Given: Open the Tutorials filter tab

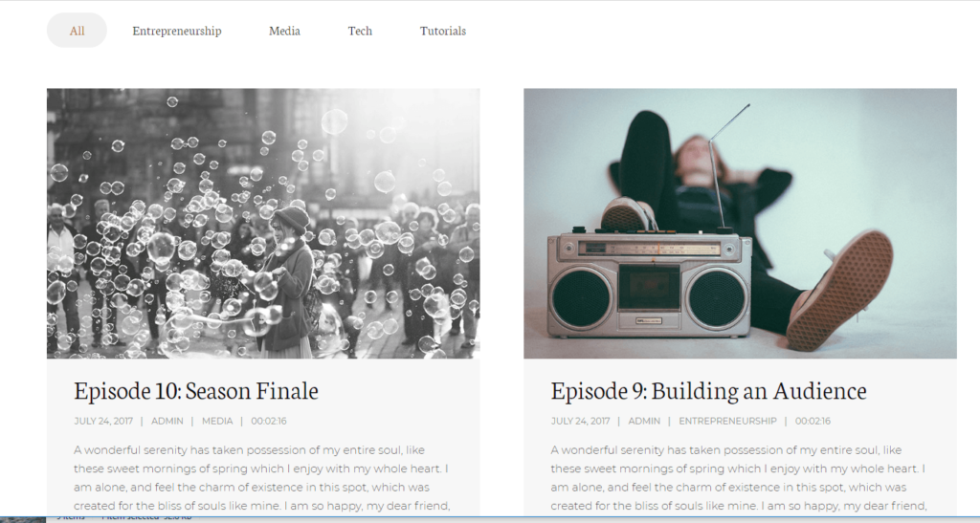Looking at the screenshot, I should click(x=442, y=31).
